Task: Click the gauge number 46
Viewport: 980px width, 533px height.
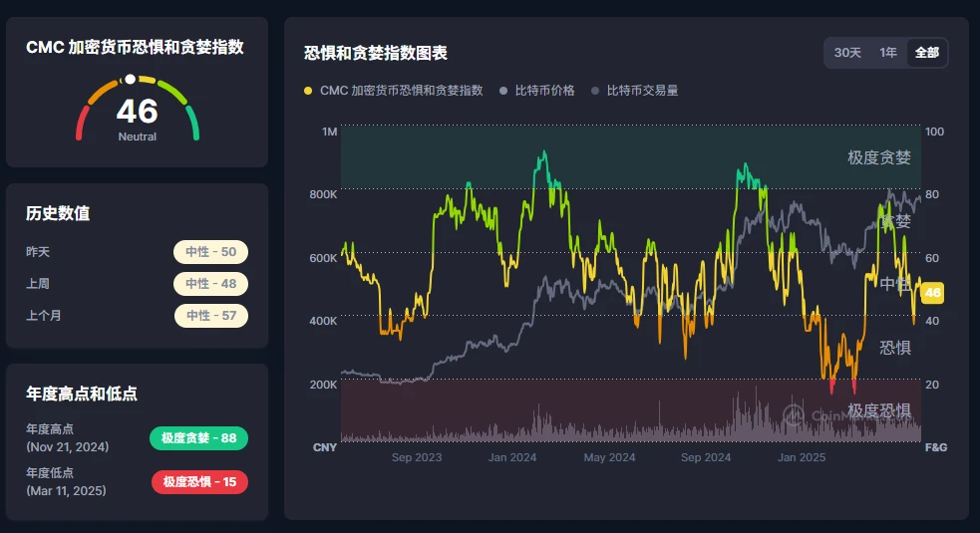Action: pyautogui.click(x=137, y=112)
